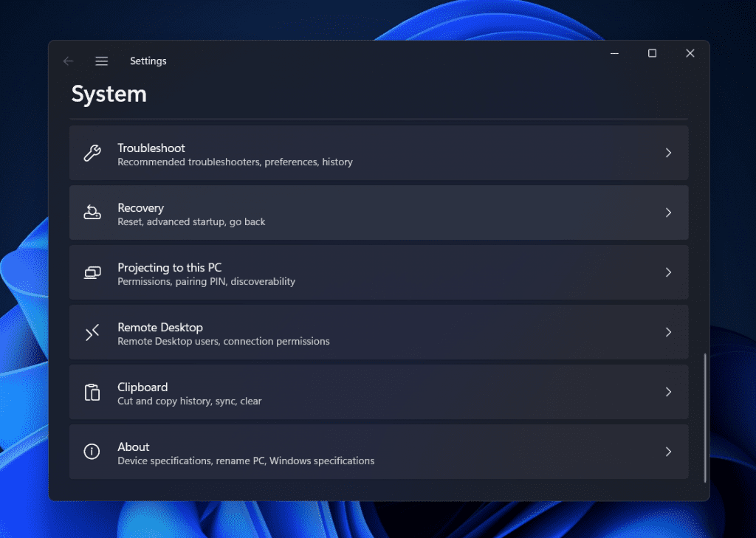Open Projecting to this PC settings

click(378, 272)
